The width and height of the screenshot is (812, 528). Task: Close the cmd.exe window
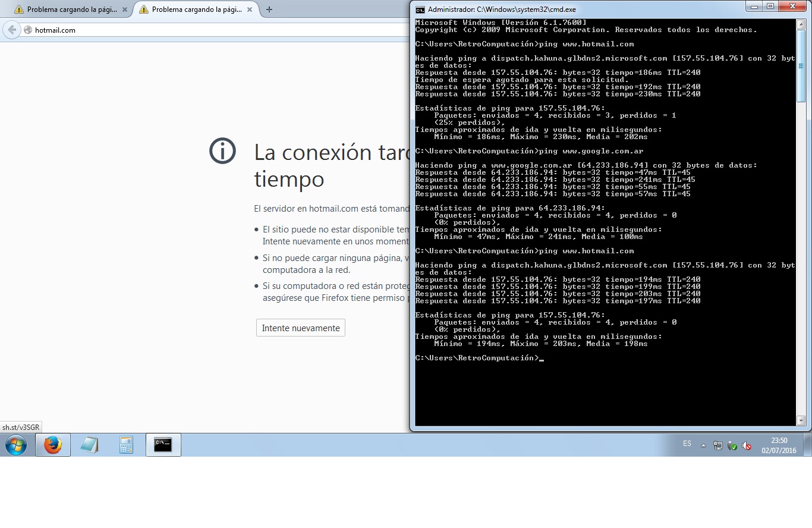(x=792, y=7)
